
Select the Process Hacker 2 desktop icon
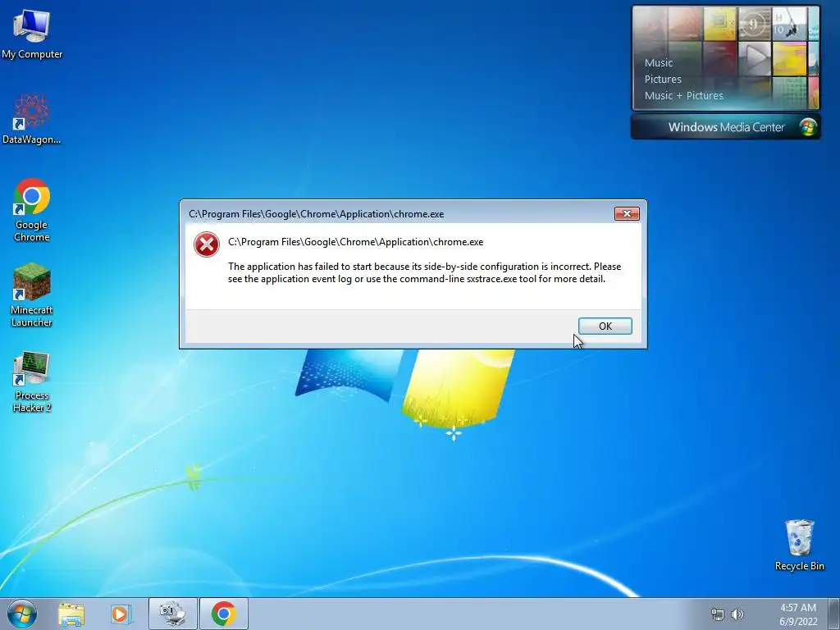32,381
